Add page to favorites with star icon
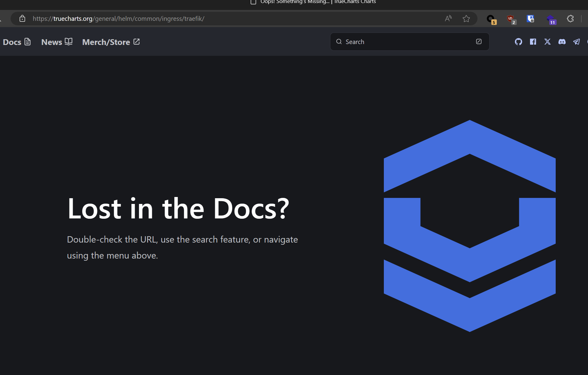The image size is (588, 375). tap(466, 19)
